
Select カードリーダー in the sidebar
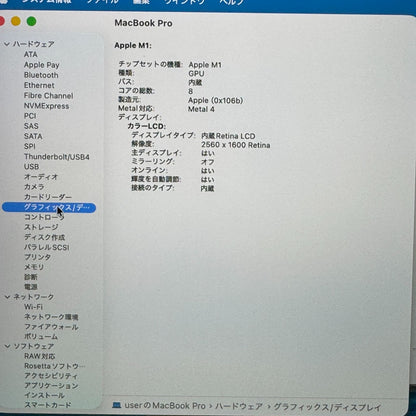(x=48, y=197)
